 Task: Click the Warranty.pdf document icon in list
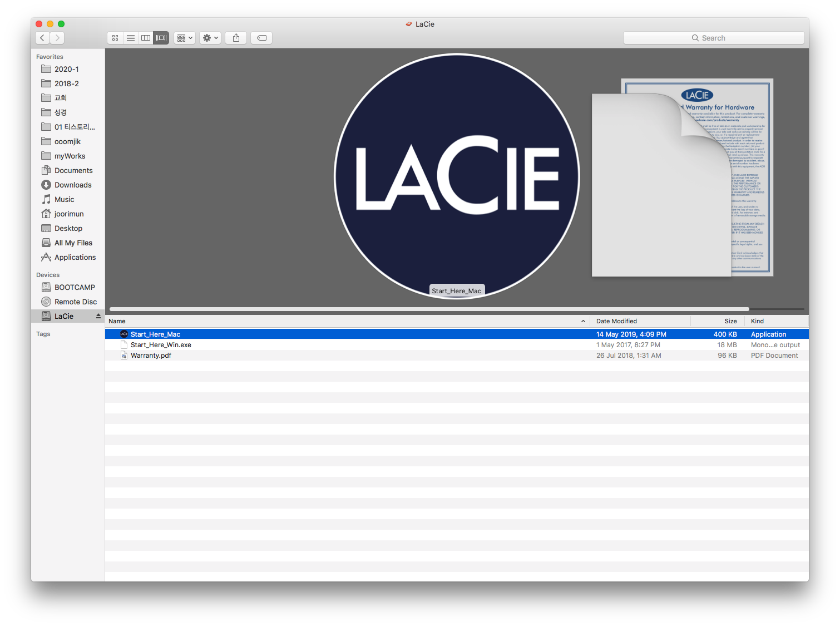click(x=124, y=356)
